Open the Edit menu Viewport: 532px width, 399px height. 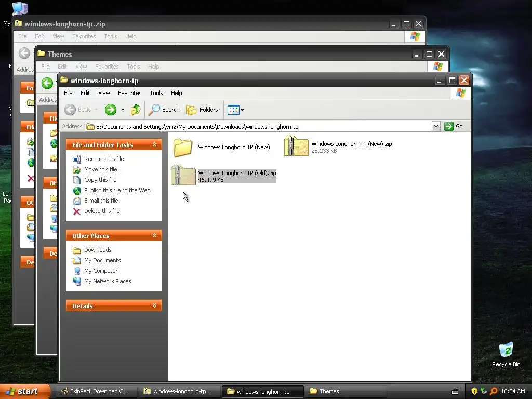85,93
